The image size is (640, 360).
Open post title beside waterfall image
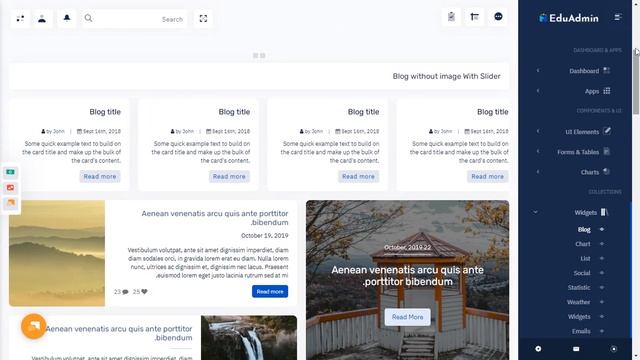click(119, 333)
